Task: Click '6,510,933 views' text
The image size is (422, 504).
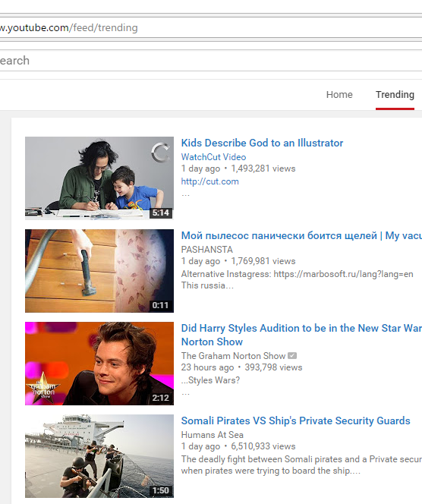Action: [263, 446]
